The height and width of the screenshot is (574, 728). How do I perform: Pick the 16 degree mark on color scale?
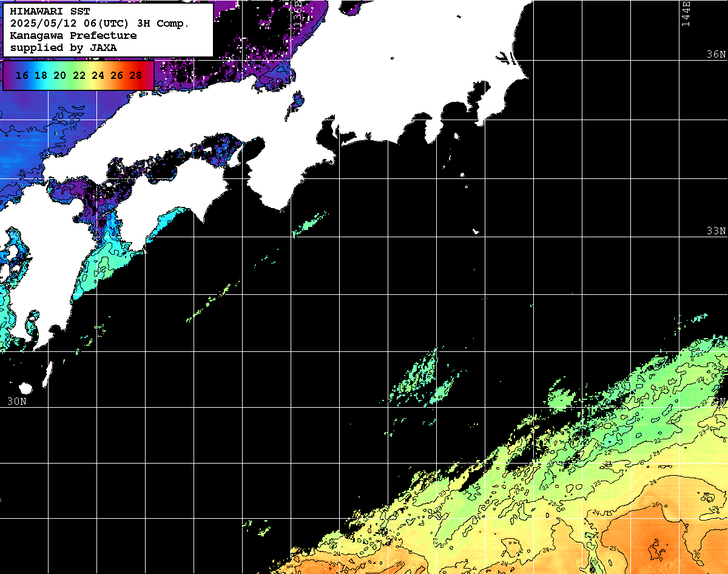coord(22,75)
